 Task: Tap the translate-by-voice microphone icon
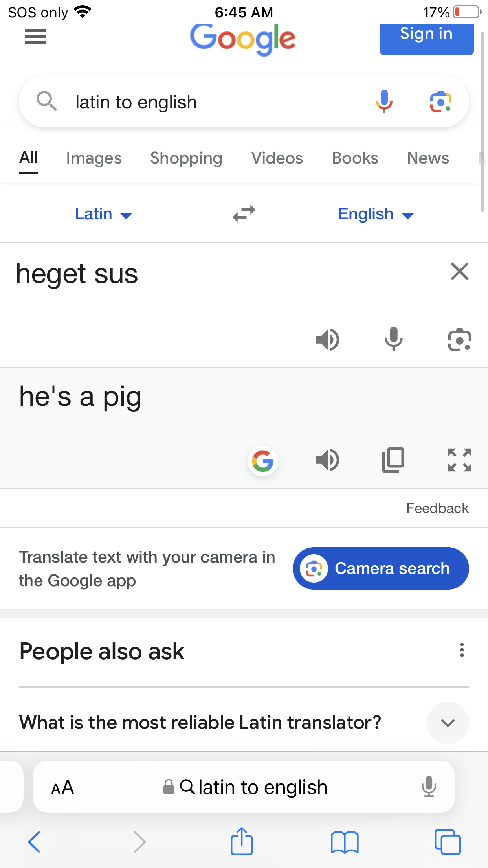point(393,340)
